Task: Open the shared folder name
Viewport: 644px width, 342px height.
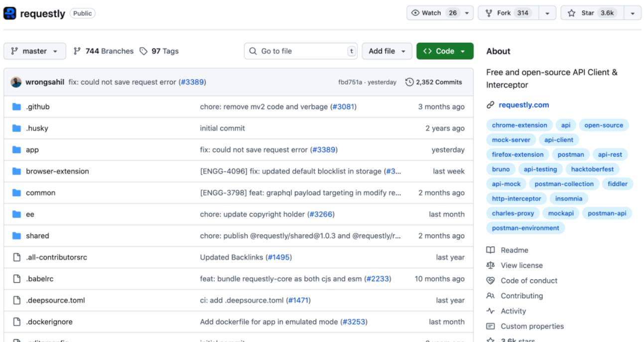Action: point(37,236)
